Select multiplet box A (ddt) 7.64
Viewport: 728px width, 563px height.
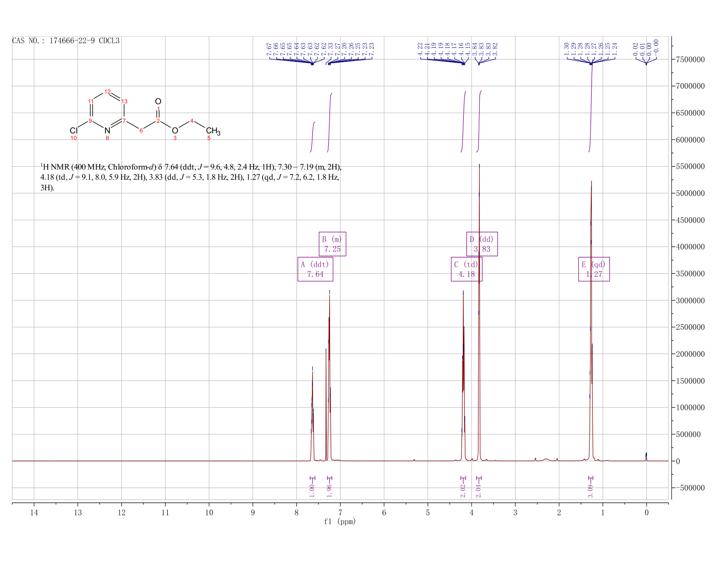tap(315, 269)
